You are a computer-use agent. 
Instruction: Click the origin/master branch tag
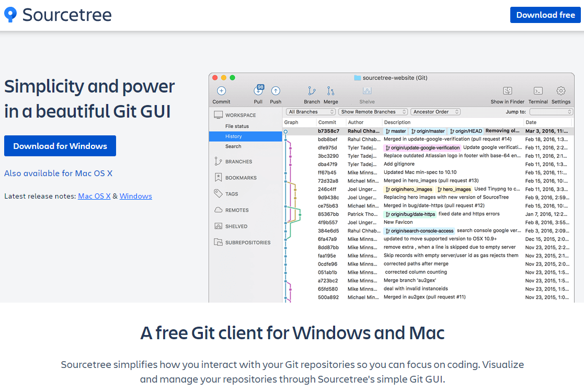[x=428, y=131]
